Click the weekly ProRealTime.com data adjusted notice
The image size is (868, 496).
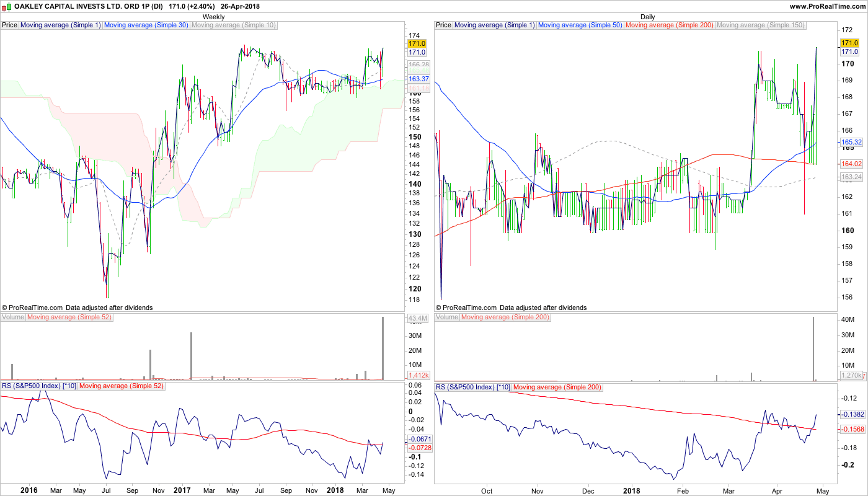[77, 308]
